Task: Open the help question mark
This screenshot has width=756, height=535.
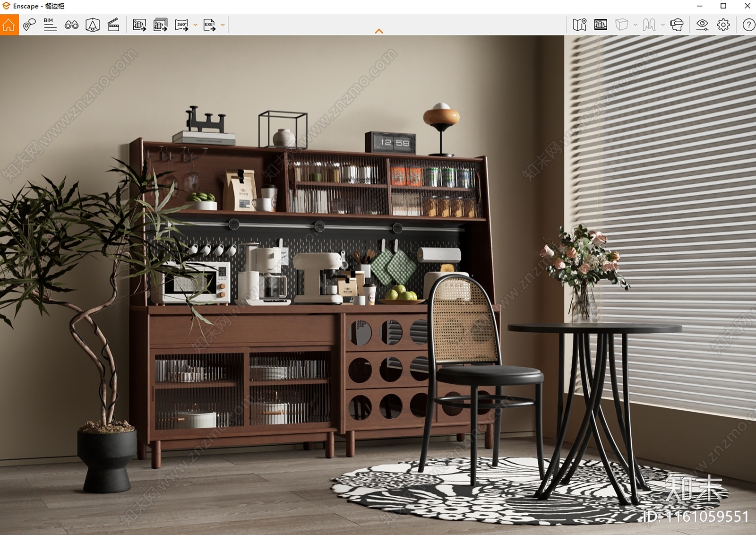Action: pos(748,25)
